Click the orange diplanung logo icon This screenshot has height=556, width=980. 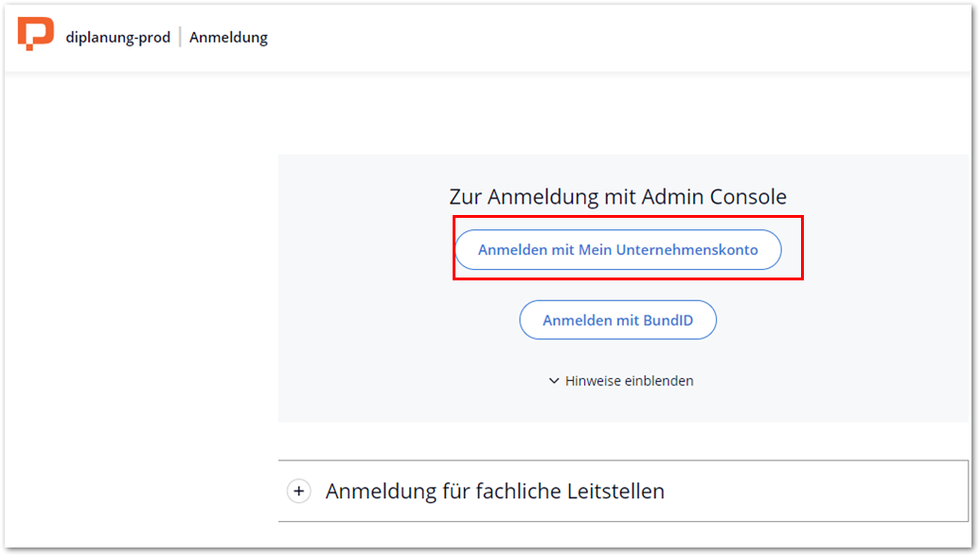pyautogui.click(x=36, y=34)
